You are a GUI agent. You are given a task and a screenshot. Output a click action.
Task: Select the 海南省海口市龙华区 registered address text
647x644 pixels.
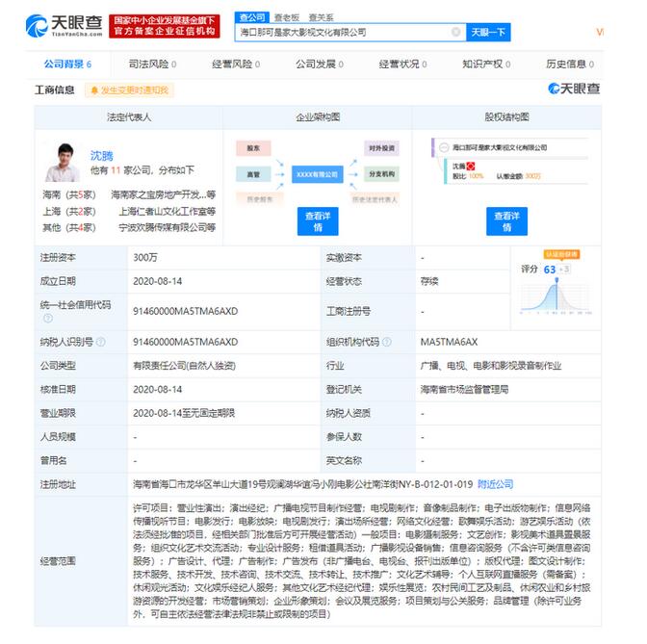click(x=302, y=484)
